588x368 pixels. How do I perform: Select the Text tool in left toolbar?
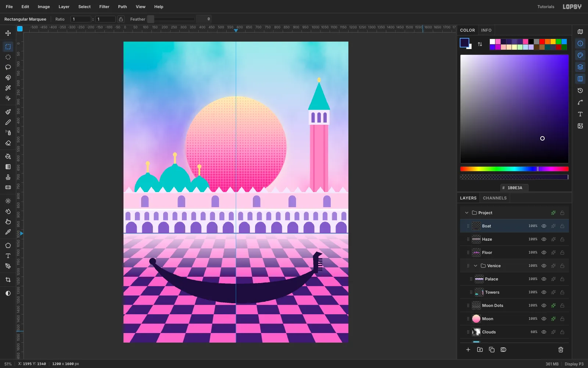8,256
